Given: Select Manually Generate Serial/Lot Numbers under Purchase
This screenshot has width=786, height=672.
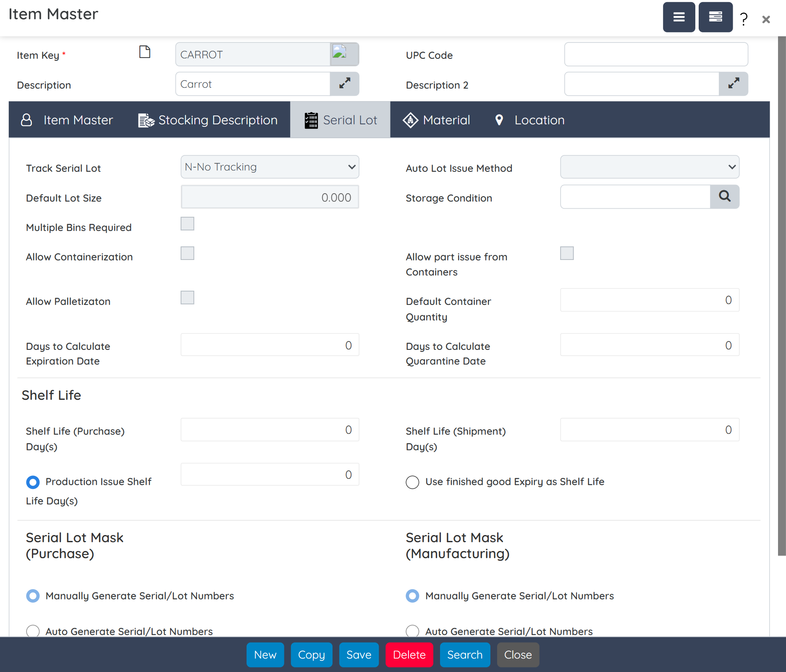Looking at the screenshot, I should [x=33, y=596].
